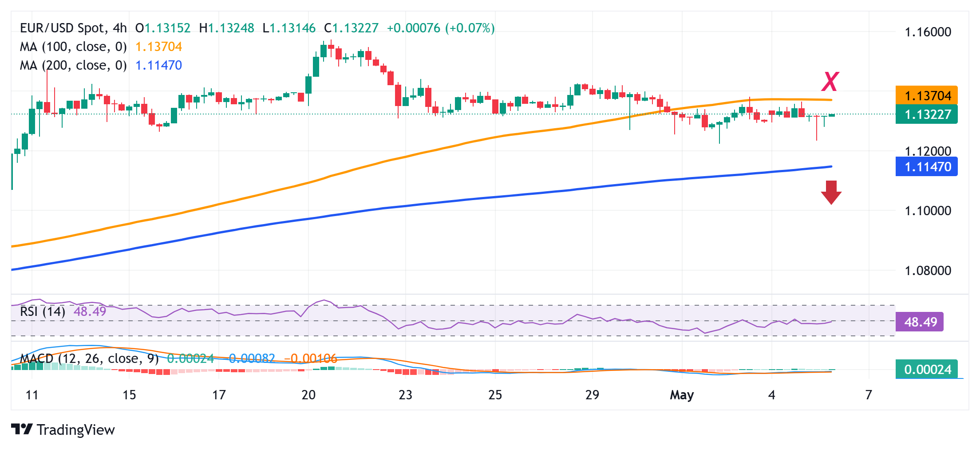Click the 1.16000 price scale label
The height and width of the screenshot is (449, 980).
(x=928, y=32)
